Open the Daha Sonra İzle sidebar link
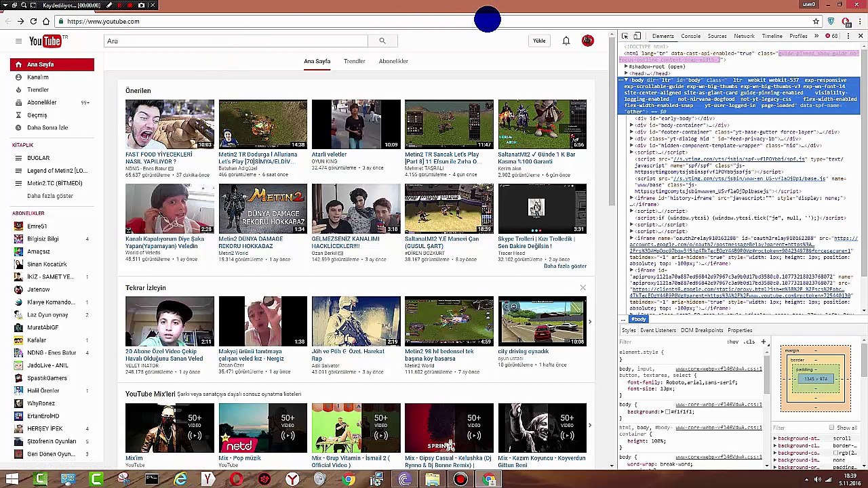The width and height of the screenshot is (868, 488). tap(47, 128)
